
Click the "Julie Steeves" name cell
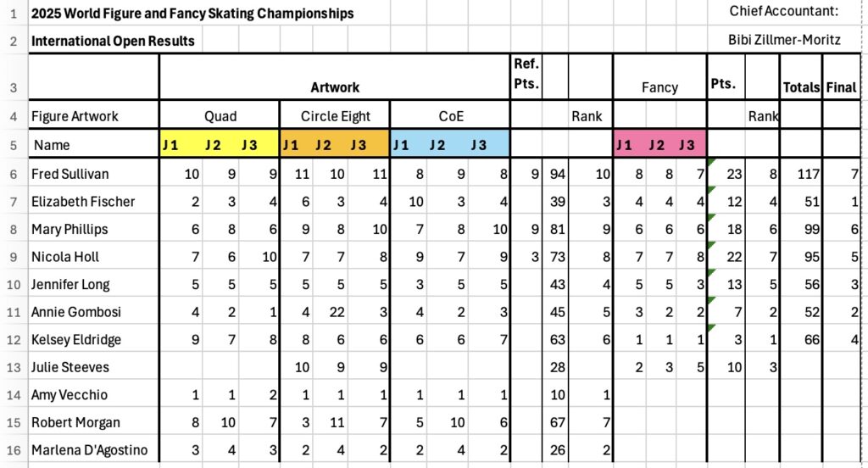tap(93, 367)
